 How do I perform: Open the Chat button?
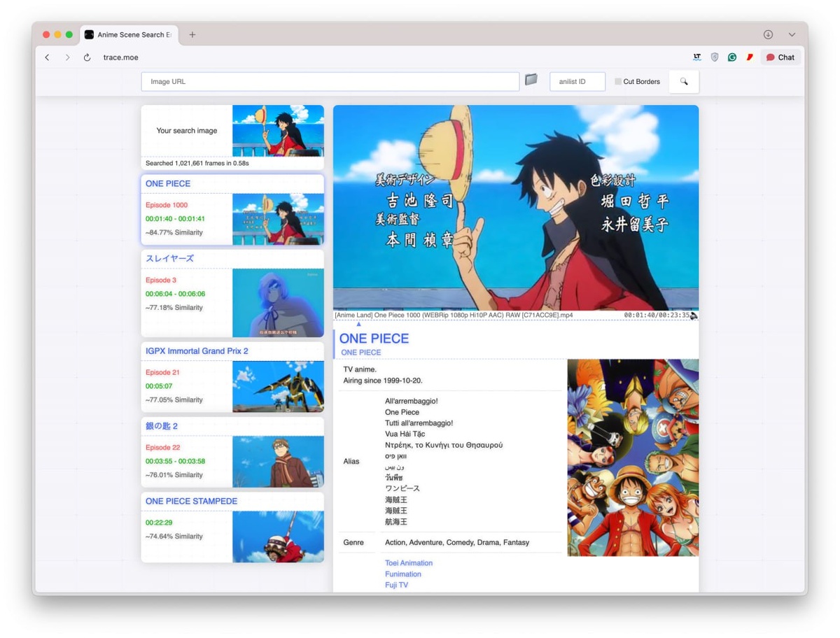(x=780, y=57)
